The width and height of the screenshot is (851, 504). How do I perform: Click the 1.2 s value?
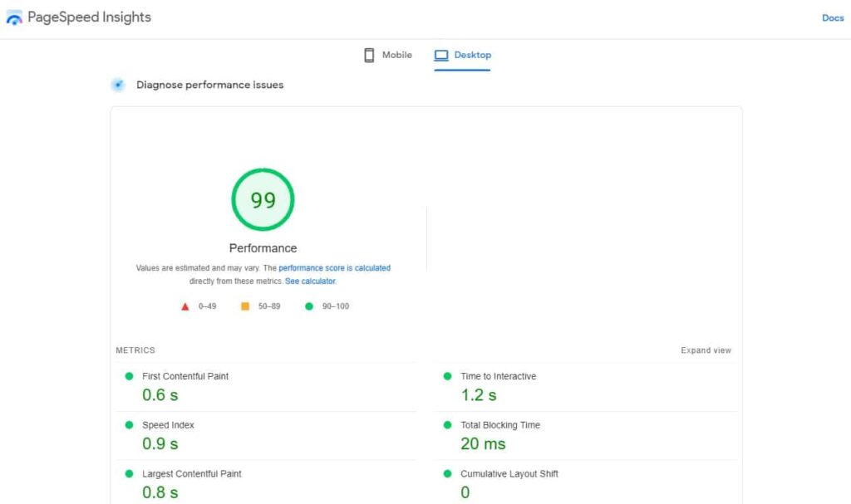(479, 395)
